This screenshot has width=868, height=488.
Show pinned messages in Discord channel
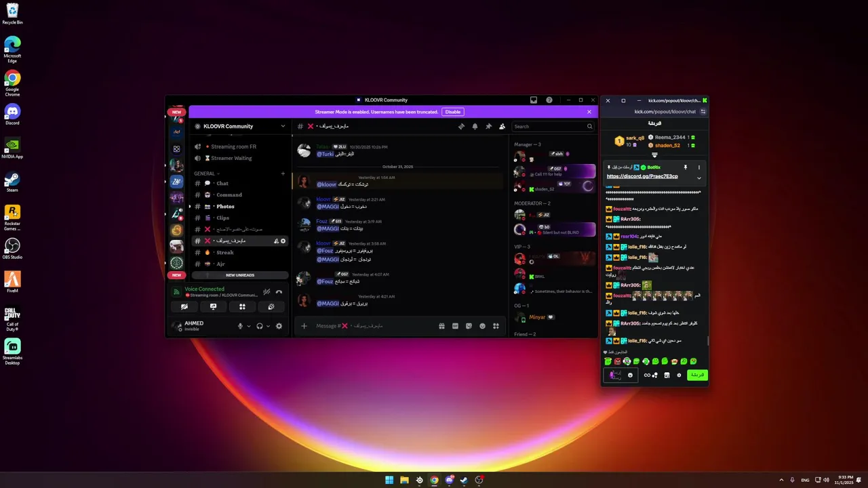[x=488, y=126]
